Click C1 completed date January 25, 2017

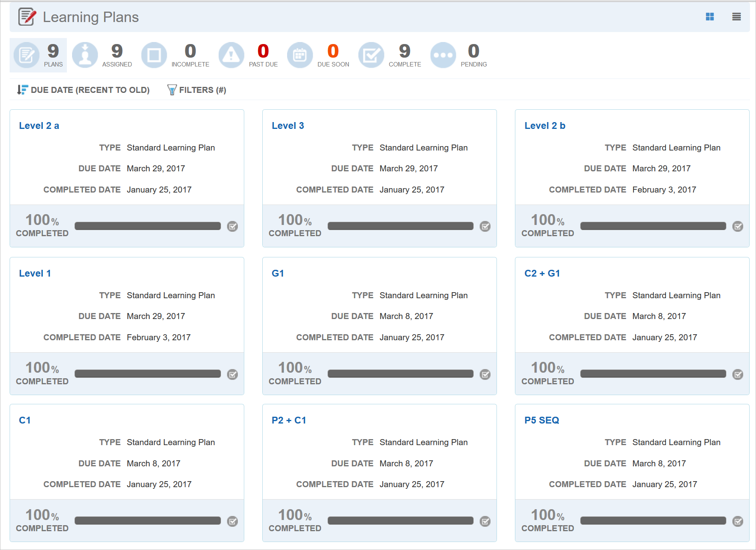pyautogui.click(x=159, y=484)
